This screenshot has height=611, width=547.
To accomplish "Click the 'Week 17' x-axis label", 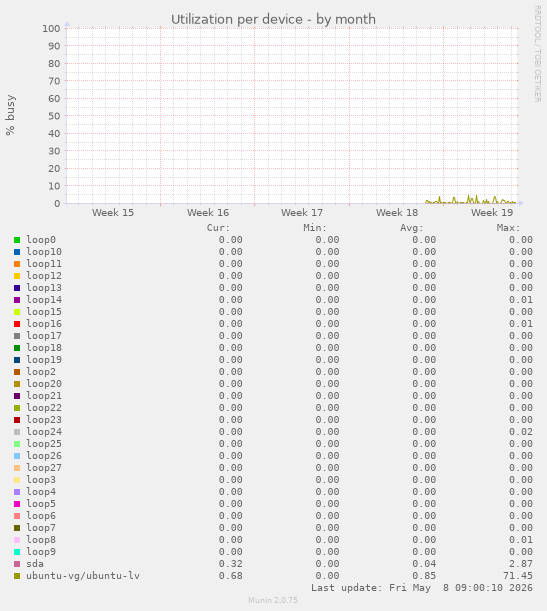I will point(302,213).
